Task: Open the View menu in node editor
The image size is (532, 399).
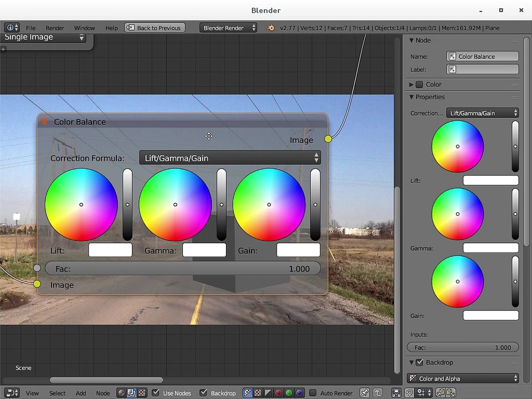Action: [x=32, y=393]
